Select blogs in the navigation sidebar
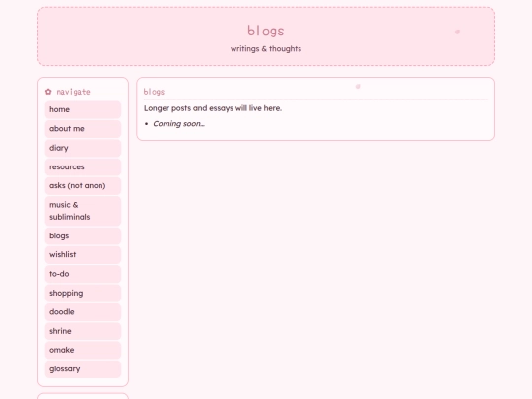The height and width of the screenshot is (399, 532). (x=83, y=235)
